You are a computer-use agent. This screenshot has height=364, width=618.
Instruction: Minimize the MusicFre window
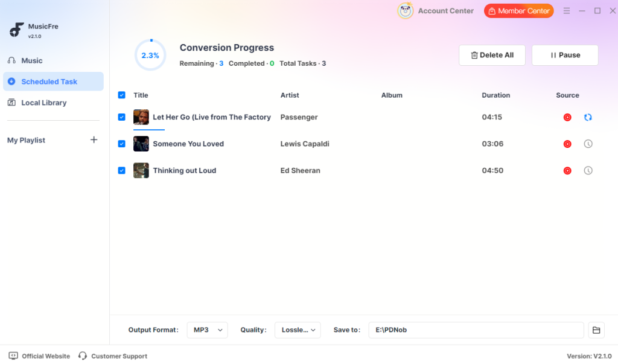click(582, 11)
